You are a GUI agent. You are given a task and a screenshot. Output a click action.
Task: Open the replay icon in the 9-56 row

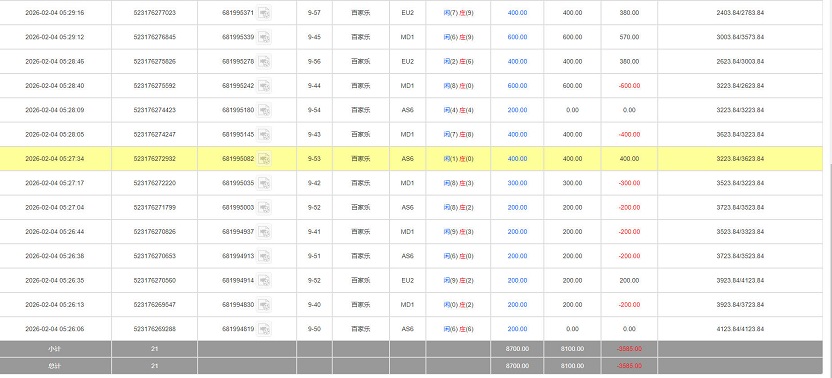(264, 61)
